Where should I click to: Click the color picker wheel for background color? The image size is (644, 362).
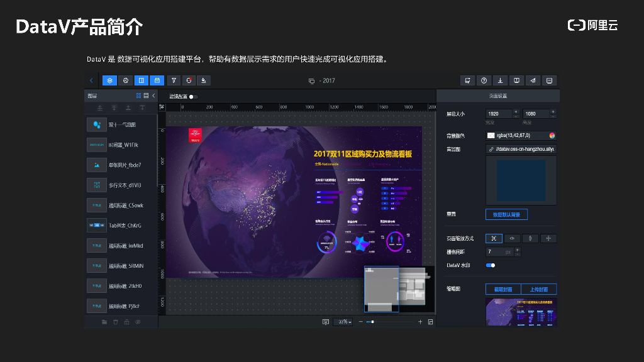(552, 135)
